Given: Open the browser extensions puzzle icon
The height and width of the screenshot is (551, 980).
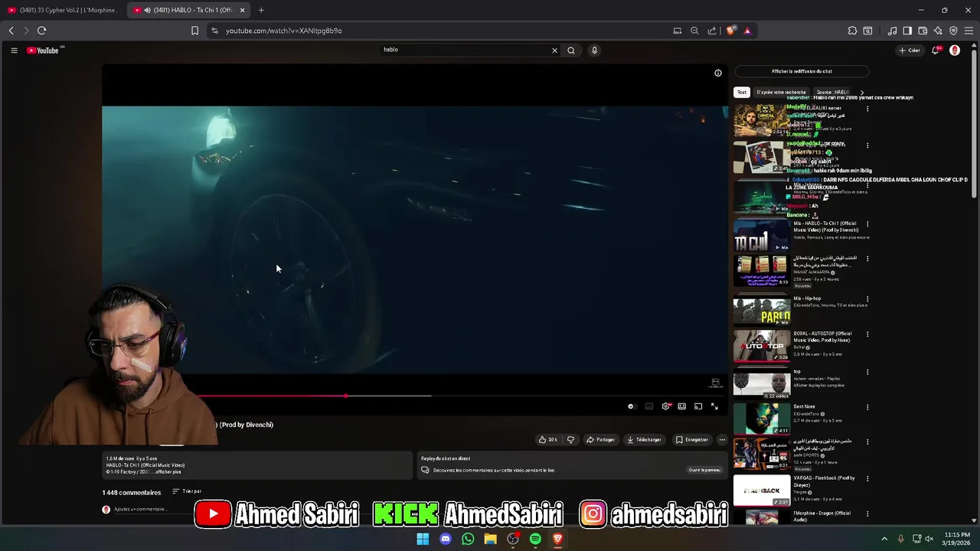Looking at the screenshot, I should pos(852,31).
